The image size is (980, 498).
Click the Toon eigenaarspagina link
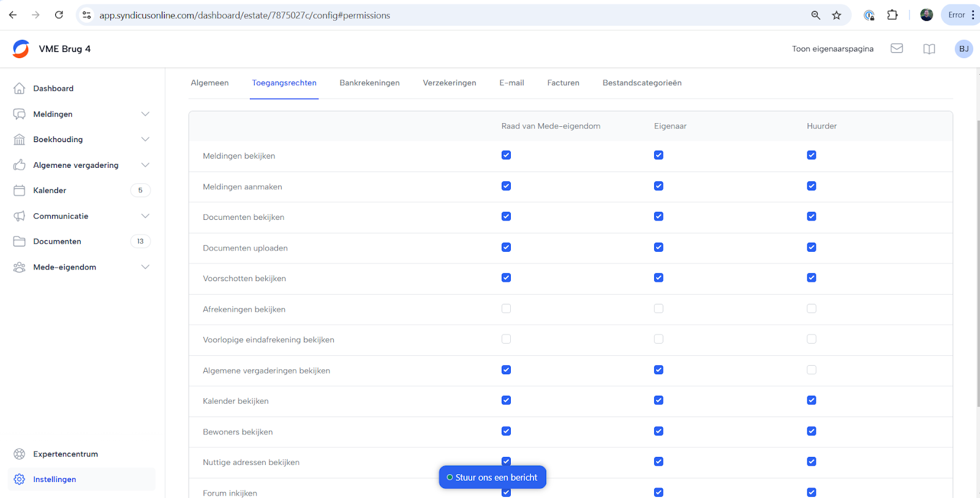[832, 49]
